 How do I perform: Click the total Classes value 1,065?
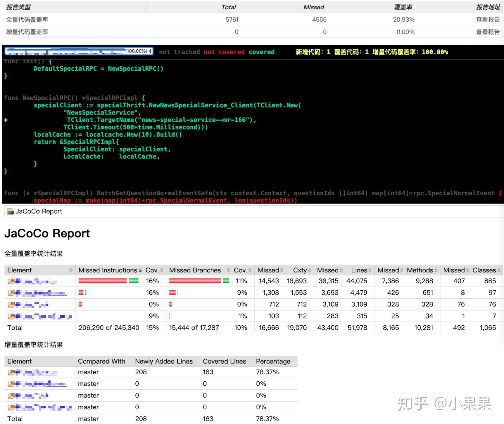(488, 328)
